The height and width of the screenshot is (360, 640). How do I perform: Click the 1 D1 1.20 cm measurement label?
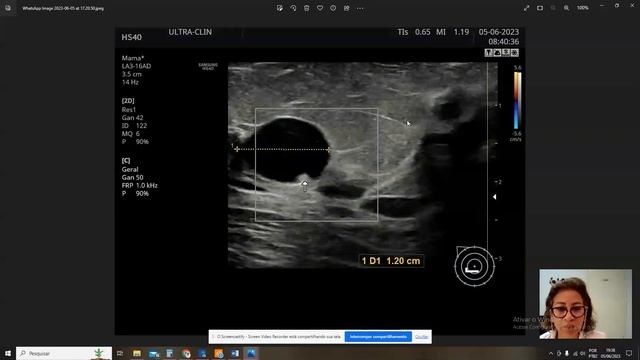coord(391,261)
